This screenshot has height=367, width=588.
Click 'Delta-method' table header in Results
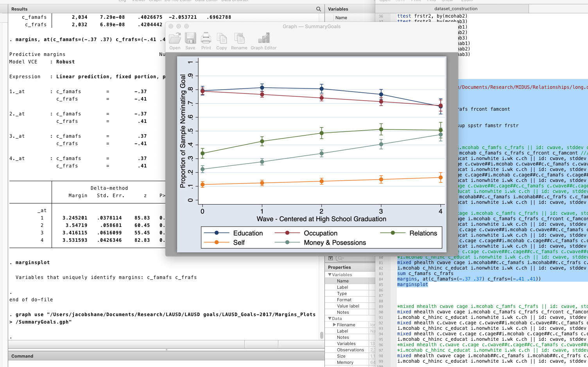[x=109, y=188]
